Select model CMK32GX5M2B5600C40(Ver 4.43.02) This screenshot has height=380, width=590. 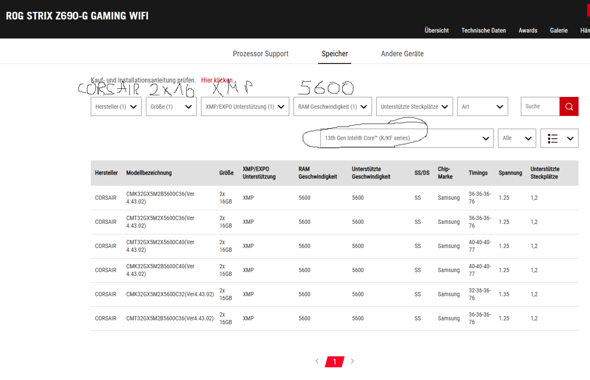click(160, 270)
